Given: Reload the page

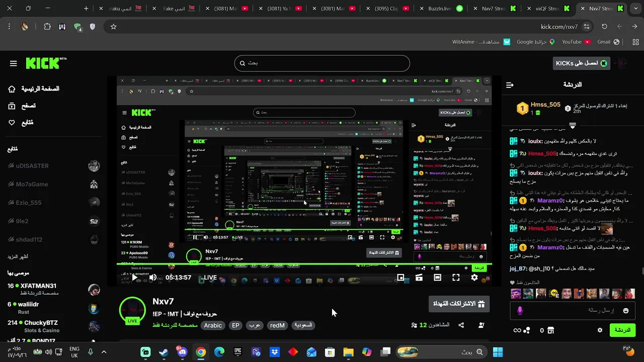Looking at the screenshot, I should [604, 27].
